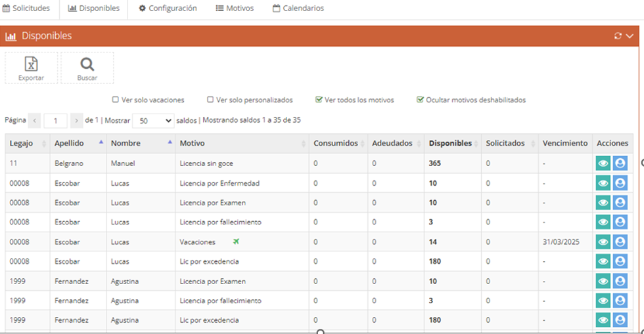The image size is (644, 334).
Task: View eye icon for Escobar Licencia por Enfermedad
Action: [x=603, y=183]
